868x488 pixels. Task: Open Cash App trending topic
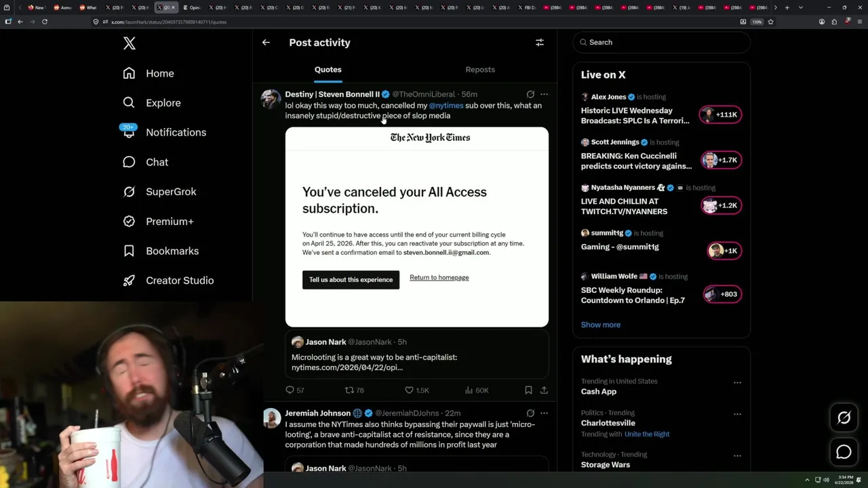click(x=599, y=392)
